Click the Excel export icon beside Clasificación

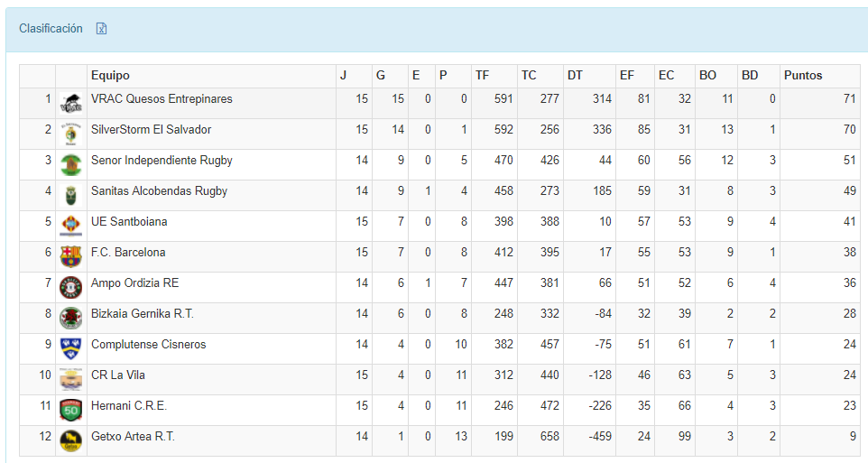tap(102, 29)
